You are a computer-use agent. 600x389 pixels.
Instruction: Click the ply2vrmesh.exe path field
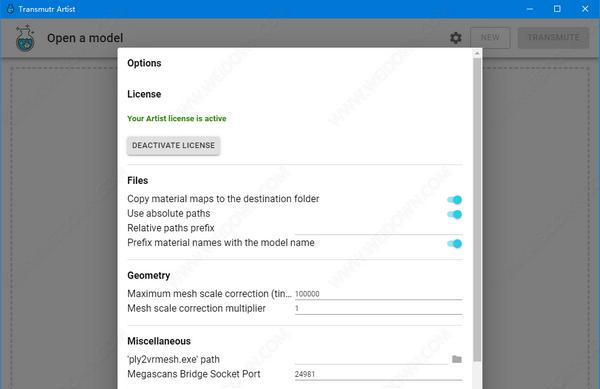371,359
